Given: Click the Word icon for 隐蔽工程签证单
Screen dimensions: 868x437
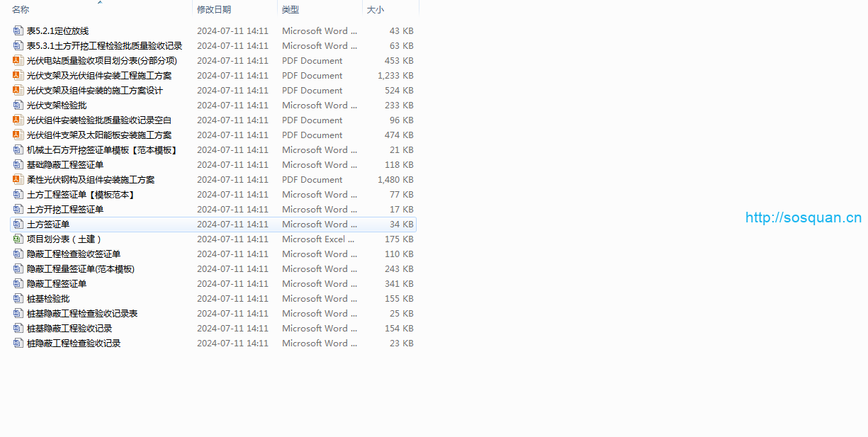Looking at the screenshot, I should (18, 284).
